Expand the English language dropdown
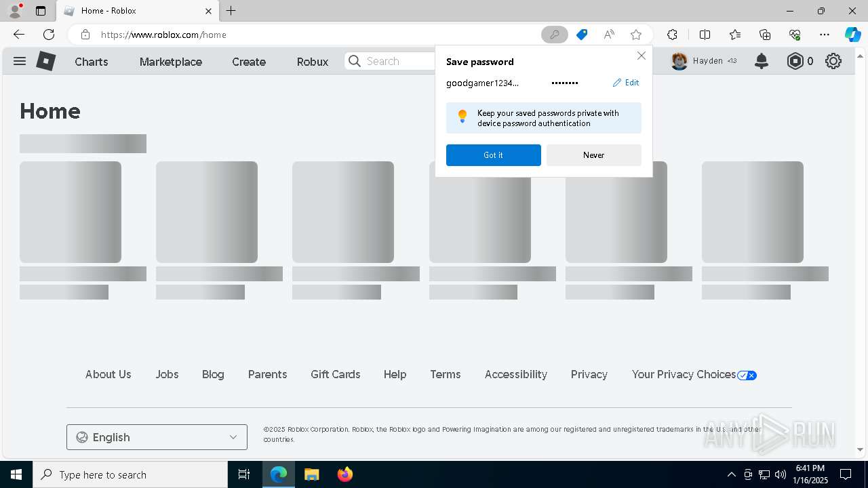 [157, 437]
